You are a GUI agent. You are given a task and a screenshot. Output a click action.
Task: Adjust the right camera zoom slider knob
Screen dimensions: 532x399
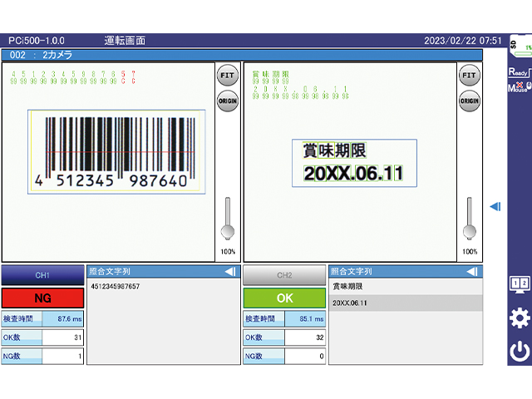470,233
